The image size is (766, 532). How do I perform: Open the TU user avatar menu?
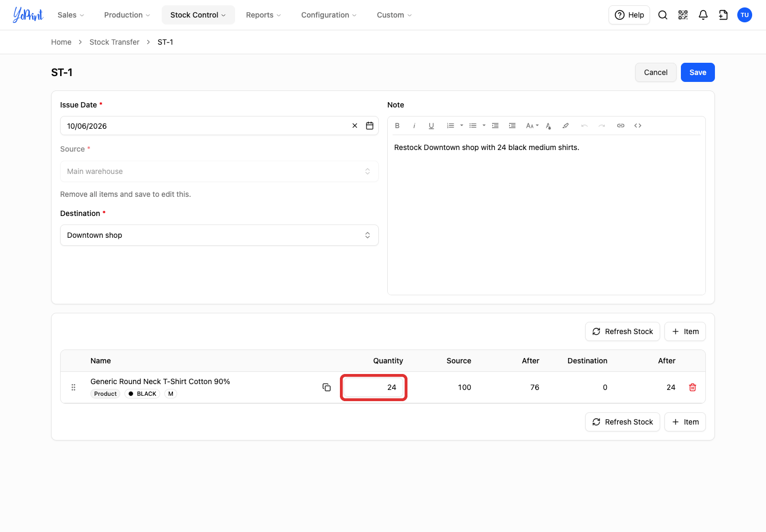(x=745, y=15)
